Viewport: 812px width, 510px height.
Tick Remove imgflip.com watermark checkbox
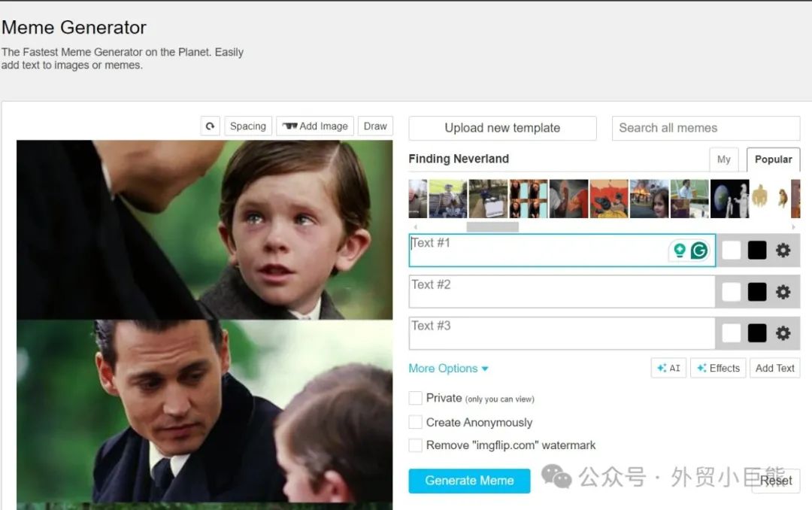point(415,445)
